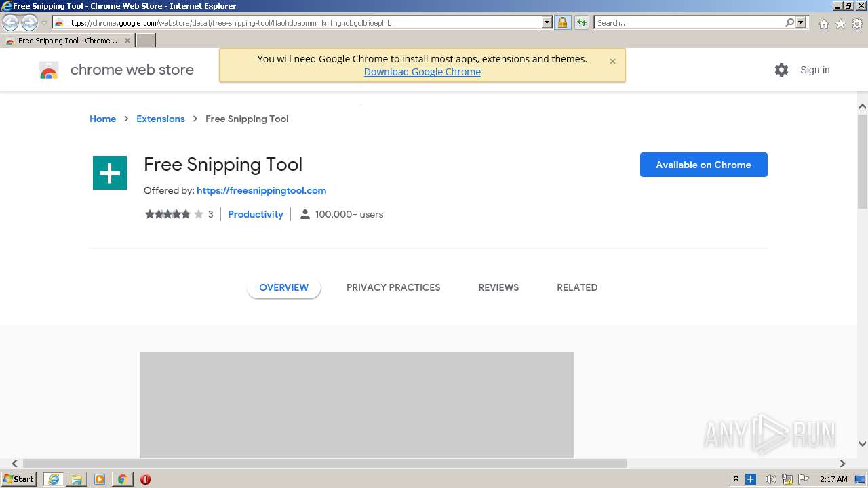
Task: Click the volume speaker tray icon
Action: [x=770, y=479]
